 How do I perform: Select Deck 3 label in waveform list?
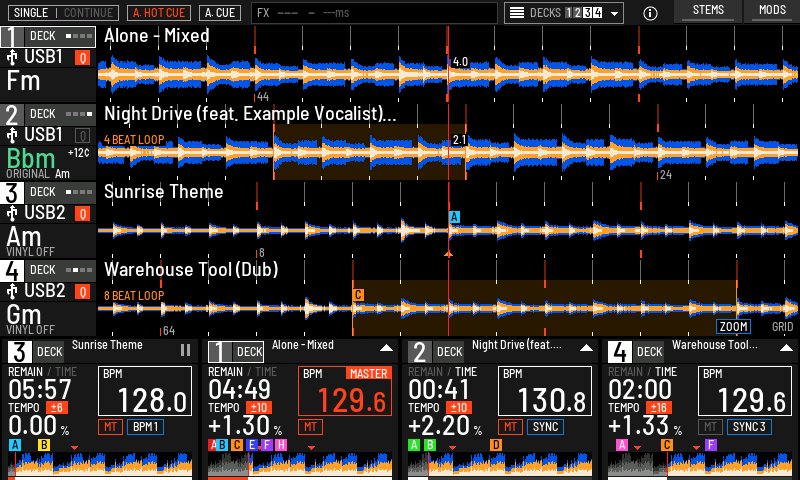click(48, 193)
